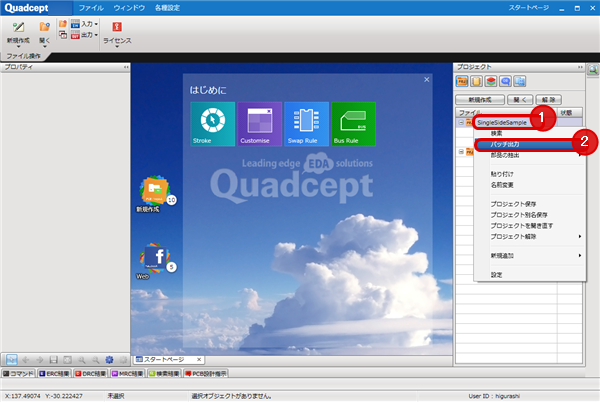Click the red ライセンス icon
The width and height of the screenshot is (600, 402).
click(x=117, y=26)
